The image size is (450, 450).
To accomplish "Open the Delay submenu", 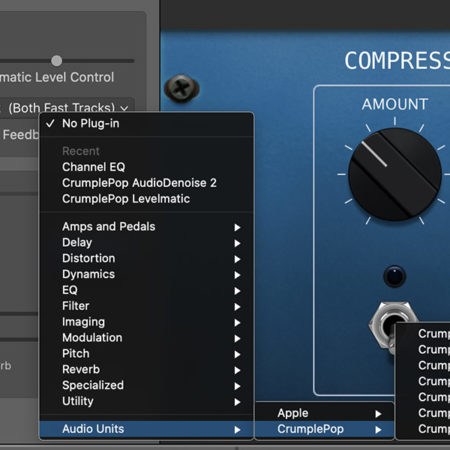I will 146,243.
